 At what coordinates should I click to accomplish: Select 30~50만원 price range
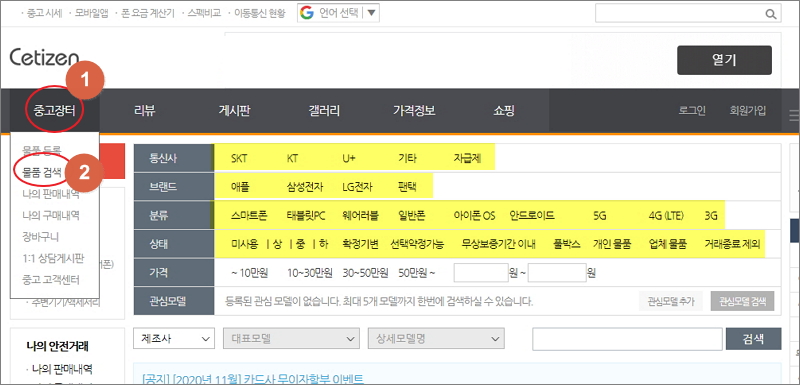point(365,273)
